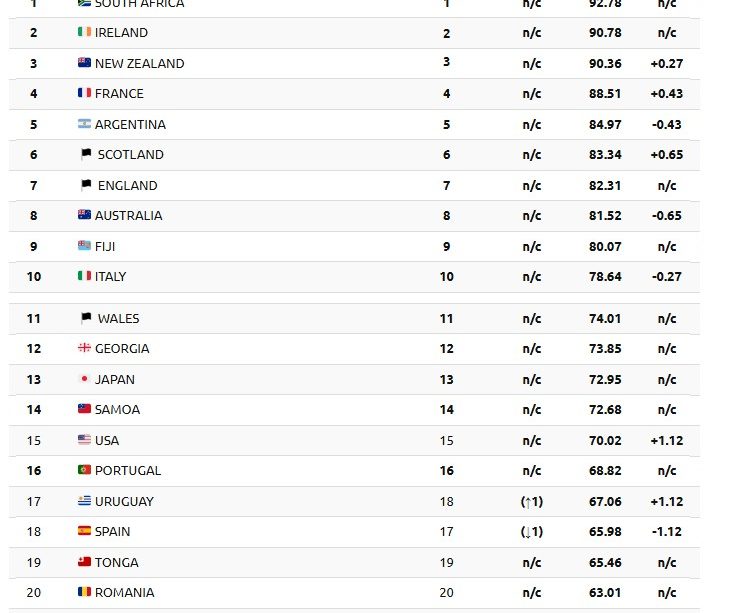Click the Spain down-one movement indicator
The width and height of the screenshot is (735, 613).
click(x=532, y=531)
